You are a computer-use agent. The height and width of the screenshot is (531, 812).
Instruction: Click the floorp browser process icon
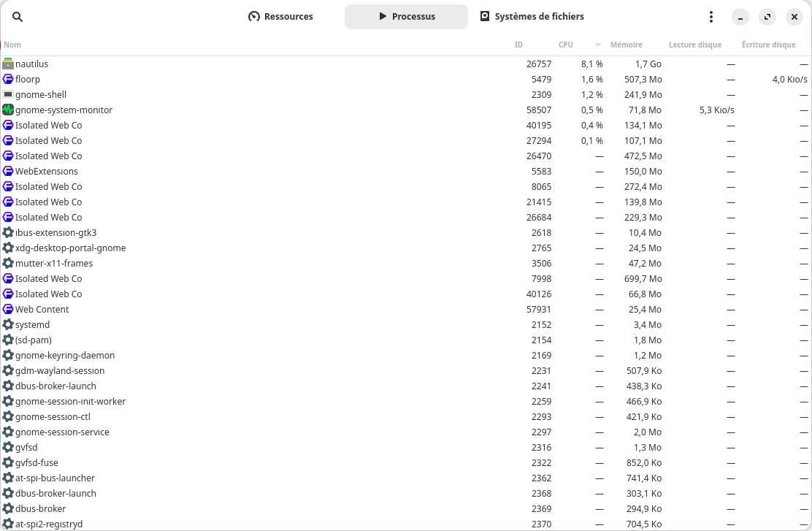tap(8, 79)
